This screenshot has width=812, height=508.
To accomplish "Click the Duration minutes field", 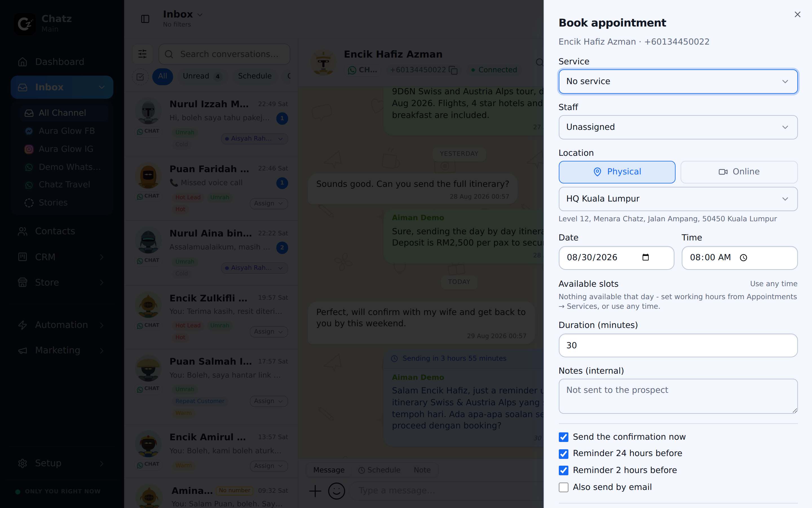I will pos(678,345).
